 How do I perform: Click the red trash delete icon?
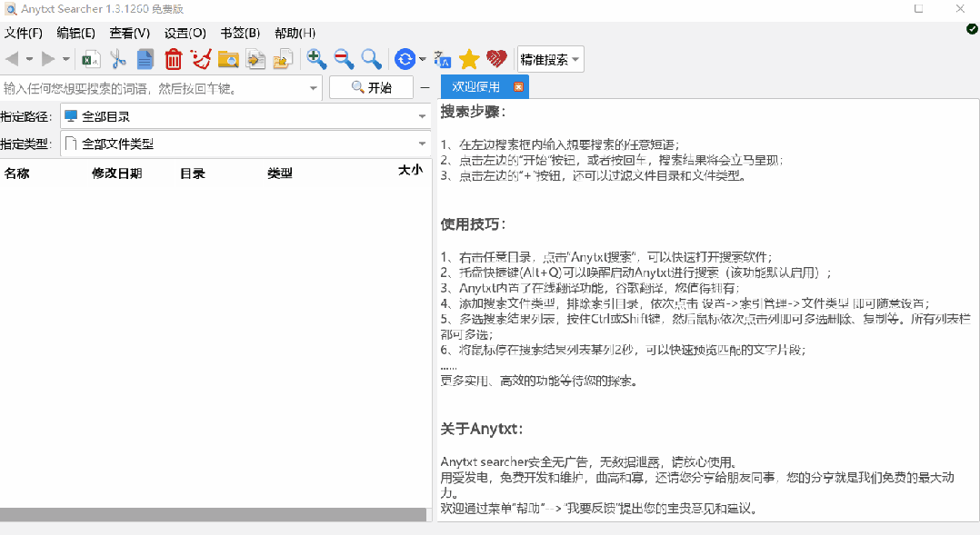[173, 59]
